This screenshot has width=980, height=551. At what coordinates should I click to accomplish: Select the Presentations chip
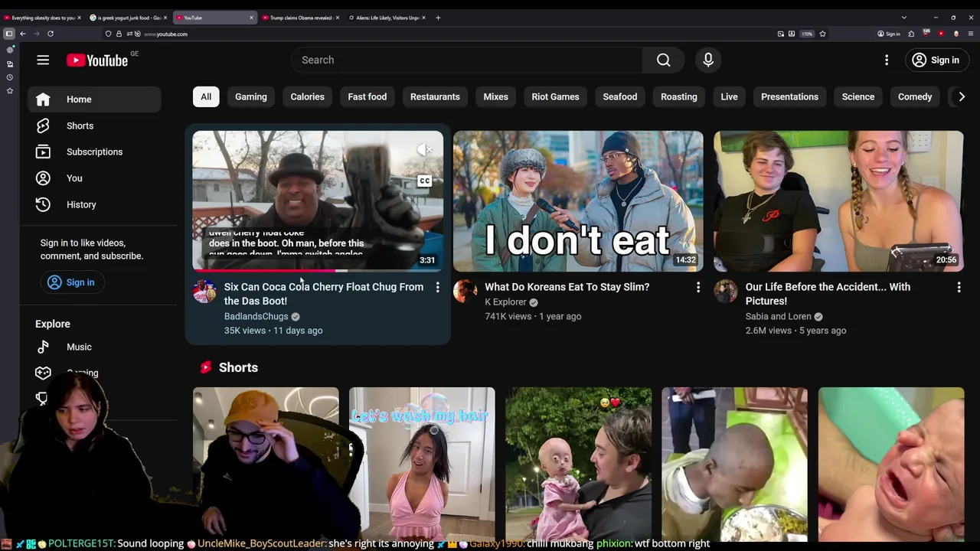(789, 96)
